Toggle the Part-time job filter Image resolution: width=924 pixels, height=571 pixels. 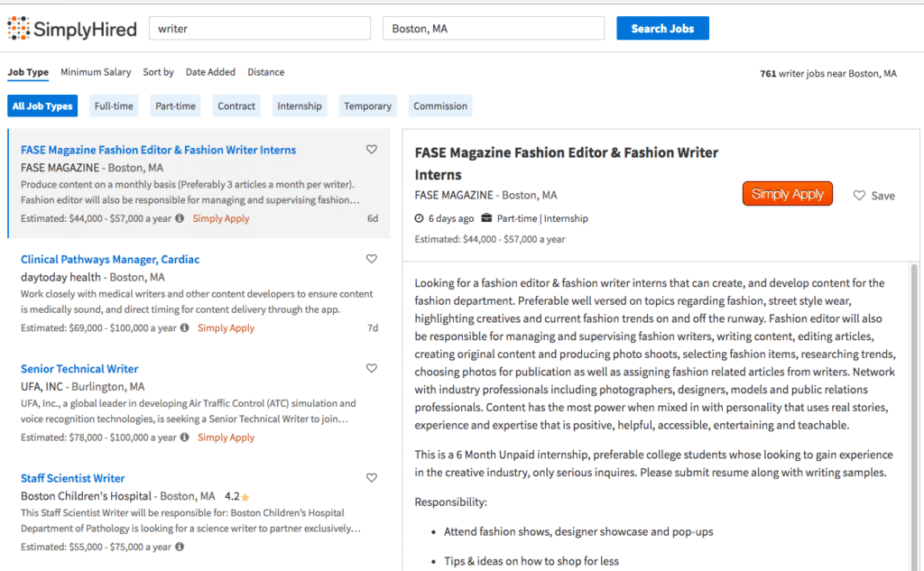click(174, 106)
